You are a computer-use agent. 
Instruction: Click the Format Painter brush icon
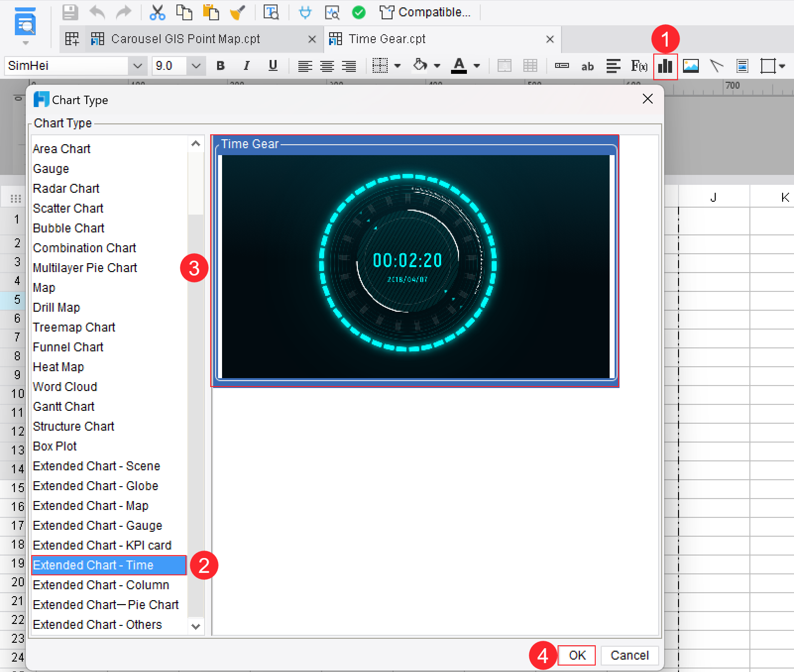tap(238, 12)
